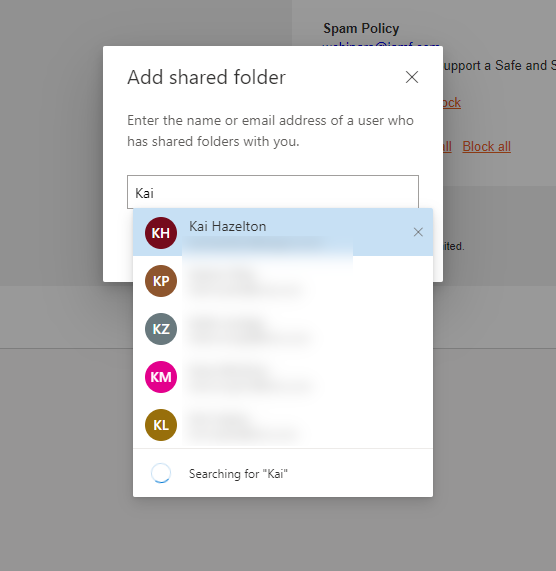Choose the KL avatar contact
This screenshot has height=571, width=556.
(161, 425)
